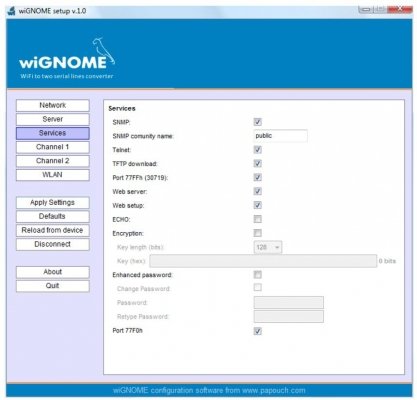Viewport: 417px width, 400px height.
Task: Click the Key (hex) input field
Action: [263, 261]
